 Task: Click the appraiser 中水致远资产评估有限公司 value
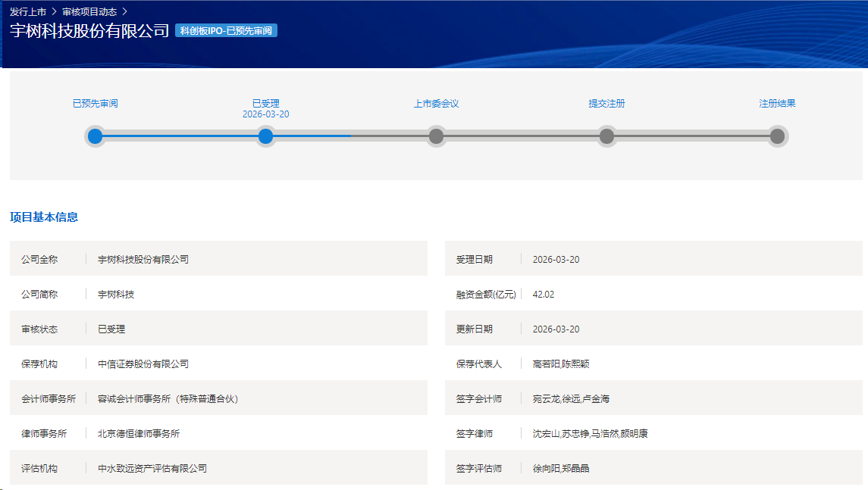152,469
